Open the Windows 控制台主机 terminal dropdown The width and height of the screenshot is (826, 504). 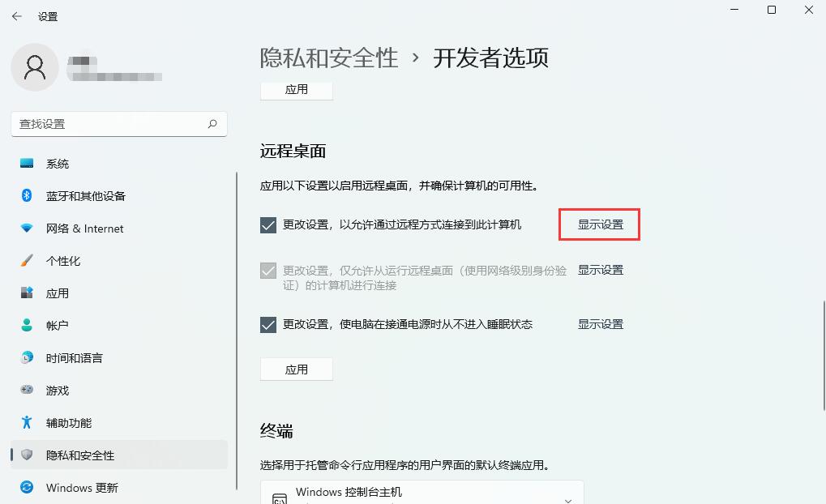(422, 493)
